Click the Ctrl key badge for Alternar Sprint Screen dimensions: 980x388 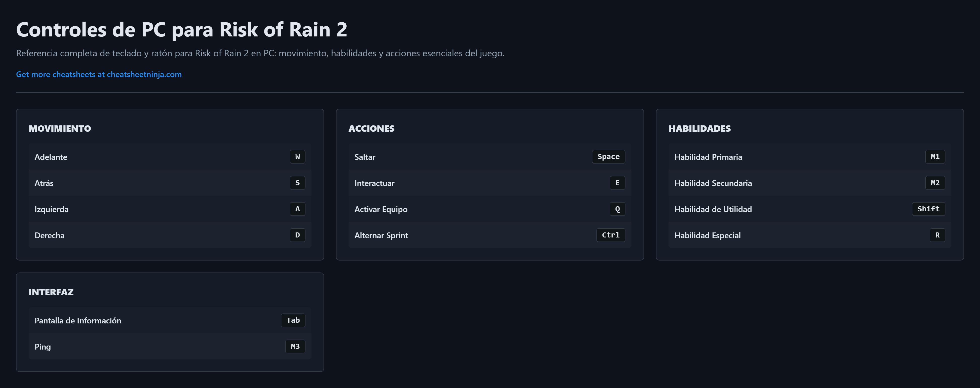pyautogui.click(x=610, y=235)
